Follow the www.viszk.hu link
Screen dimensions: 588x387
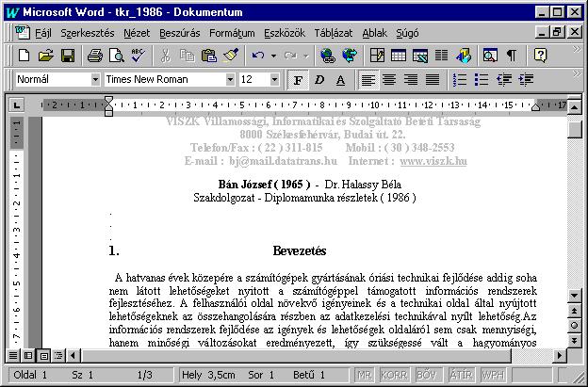tap(433, 161)
